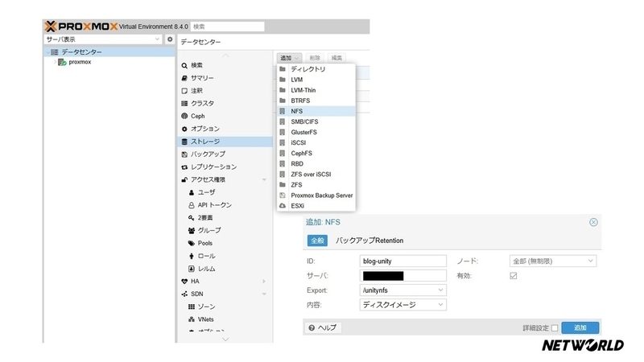Viewport: 644px width, 362px height.
Task: Click the VNets icon
Action: tap(192, 319)
